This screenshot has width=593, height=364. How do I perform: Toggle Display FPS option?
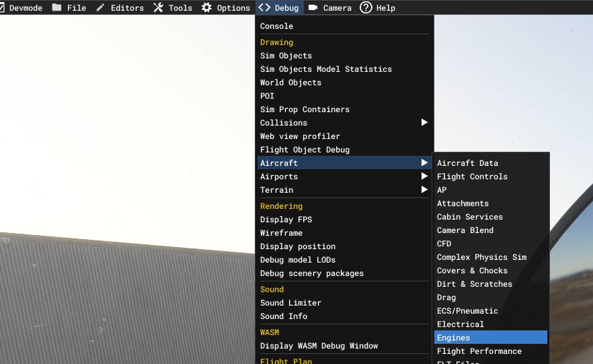(286, 220)
